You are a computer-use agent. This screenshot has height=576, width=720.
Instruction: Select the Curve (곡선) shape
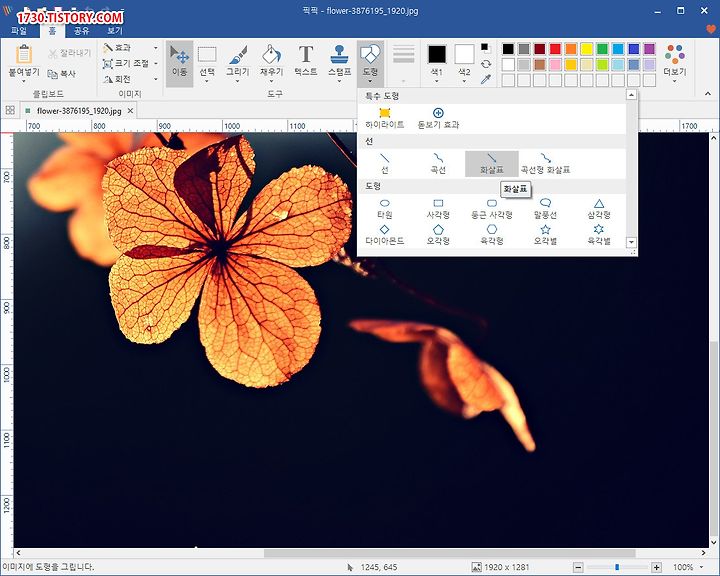(438, 164)
